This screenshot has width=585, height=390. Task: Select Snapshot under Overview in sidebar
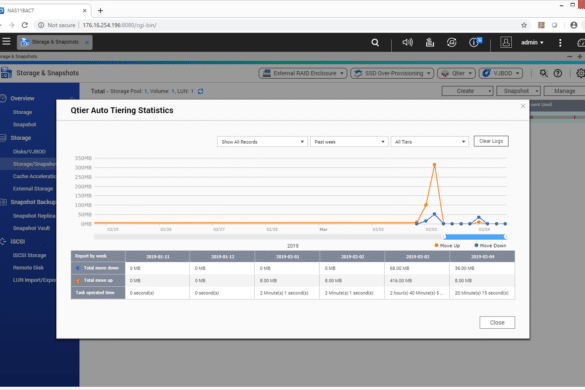(x=25, y=124)
